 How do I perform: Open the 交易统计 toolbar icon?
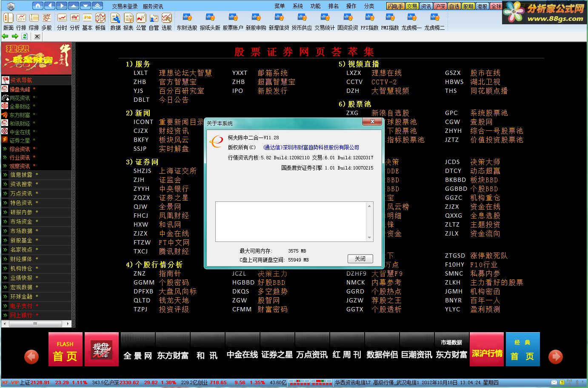coord(325,22)
